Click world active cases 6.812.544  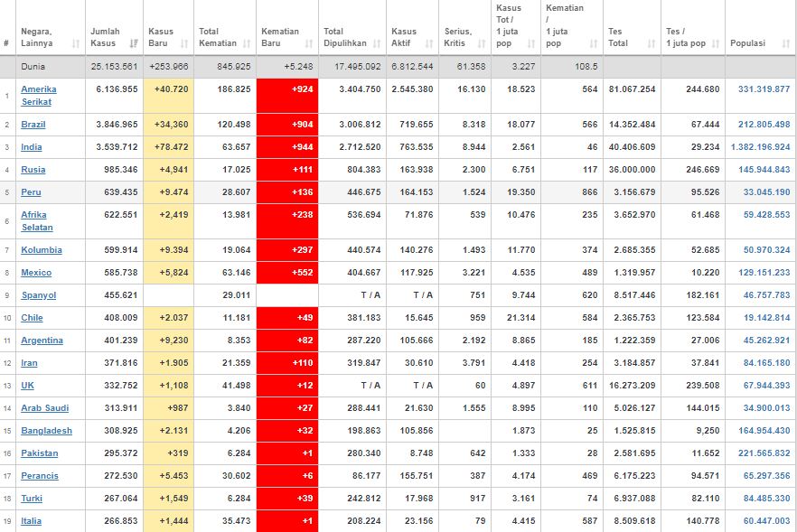(412, 67)
